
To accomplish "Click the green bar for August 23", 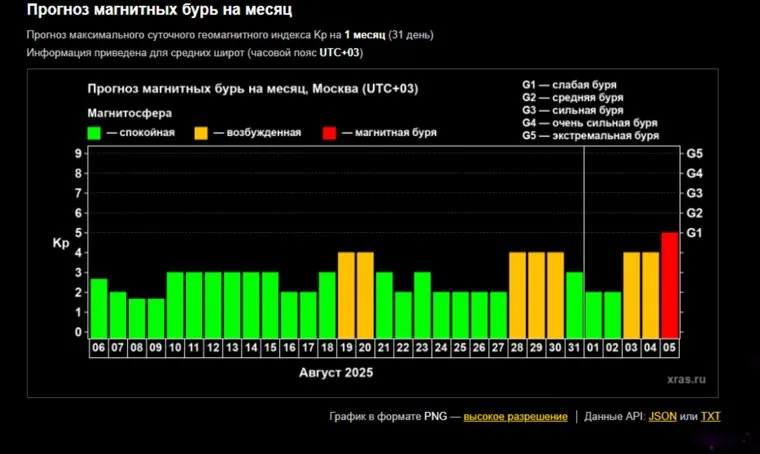I will pos(422,305).
